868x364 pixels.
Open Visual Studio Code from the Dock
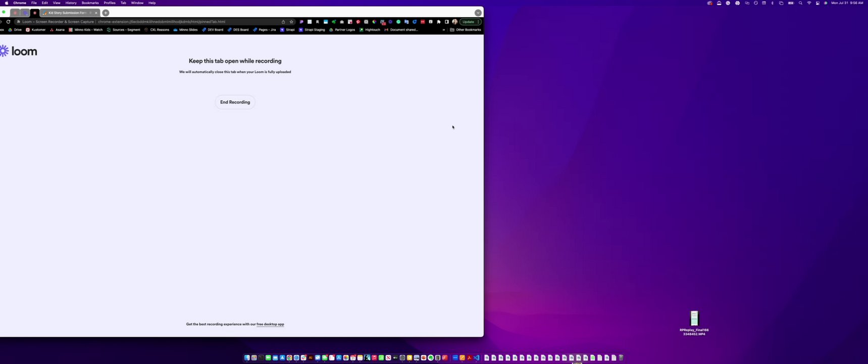pyautogui.click(x=476, y=358)
